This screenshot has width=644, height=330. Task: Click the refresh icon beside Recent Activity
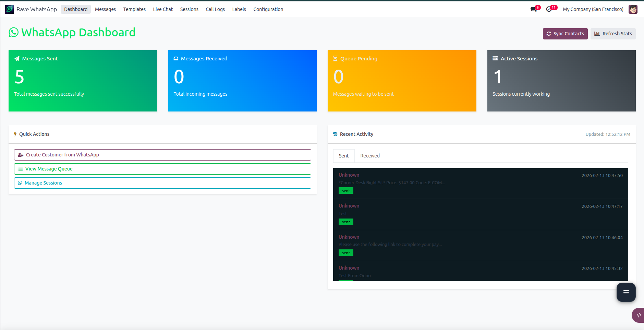(x=335, y=134)
